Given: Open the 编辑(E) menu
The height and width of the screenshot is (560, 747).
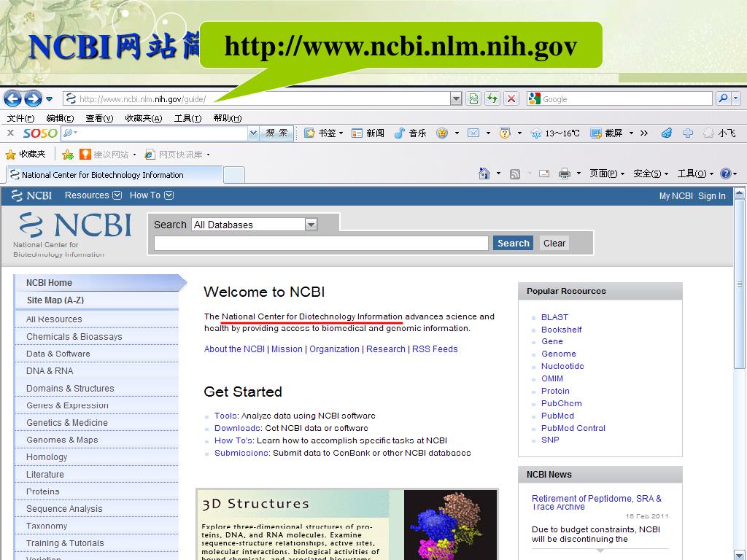Looking at the screenshot, I should coord(60,118).
